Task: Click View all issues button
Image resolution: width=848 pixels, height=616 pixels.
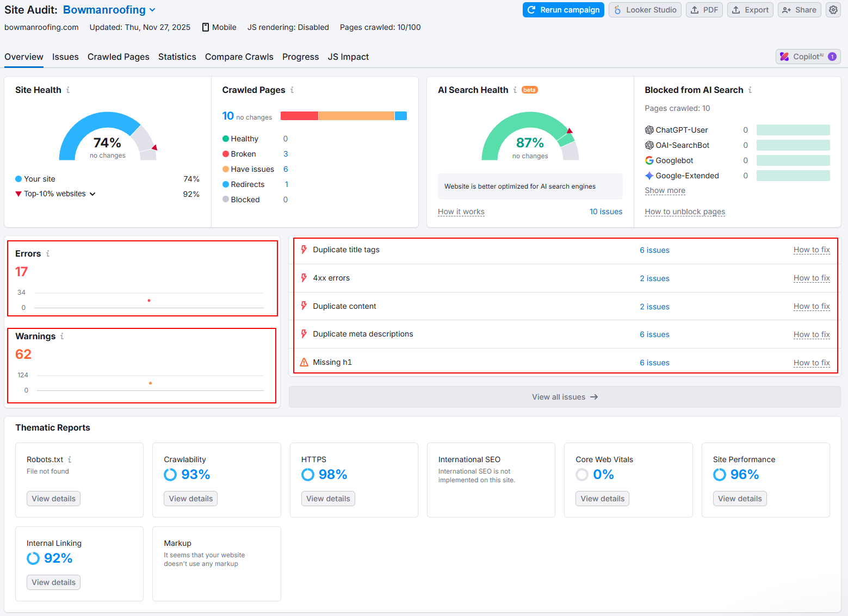Action: (x=564, y=397)
